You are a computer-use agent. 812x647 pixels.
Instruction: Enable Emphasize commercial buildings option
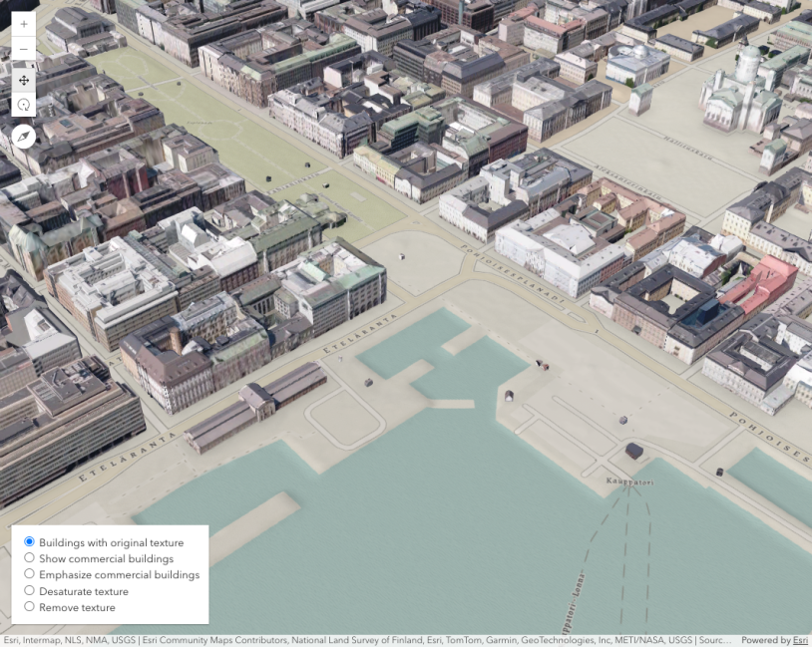tap(30, 574)
